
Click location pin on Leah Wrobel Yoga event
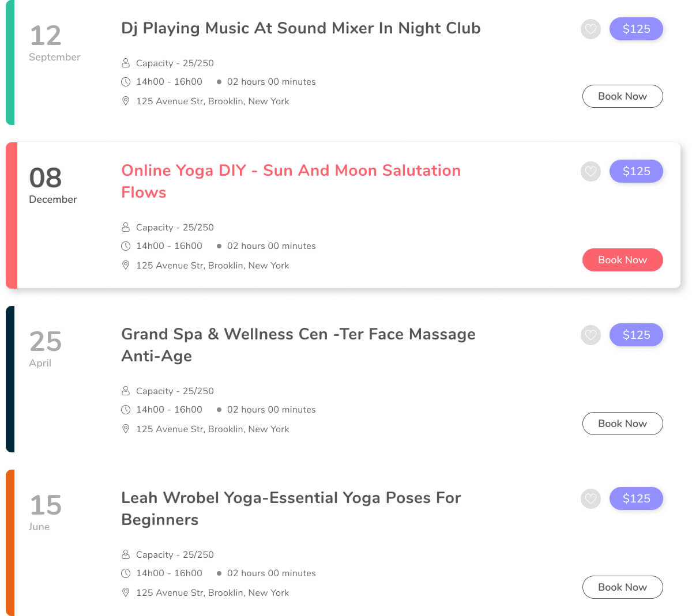[x=126, y=592]
